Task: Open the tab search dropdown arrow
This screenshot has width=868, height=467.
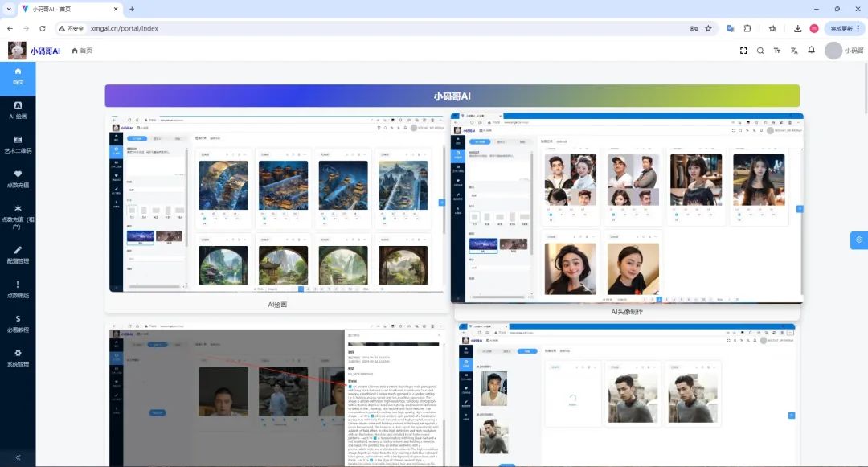Action: tap(9, 9)
